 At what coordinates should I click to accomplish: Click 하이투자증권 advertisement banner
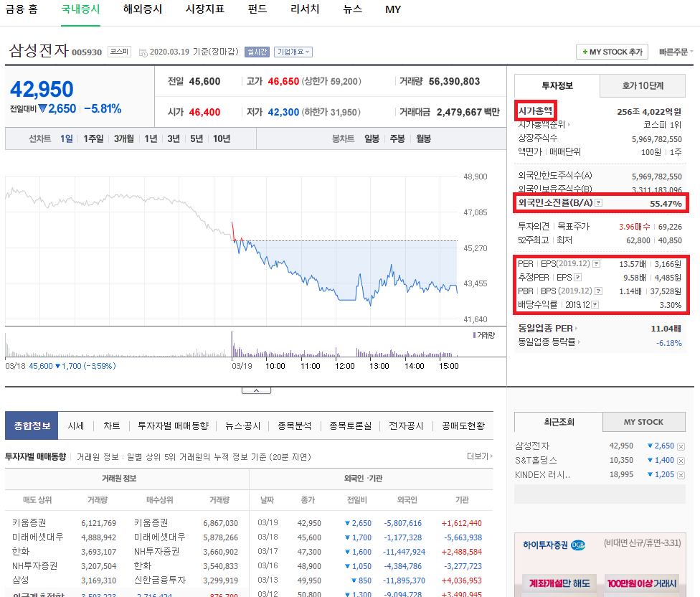(601, 565)
